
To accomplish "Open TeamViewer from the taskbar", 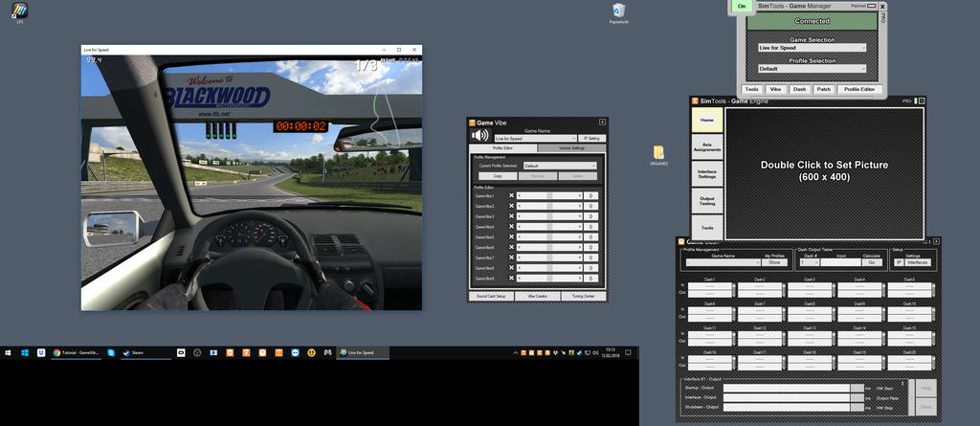I will [x=295, y=353].
